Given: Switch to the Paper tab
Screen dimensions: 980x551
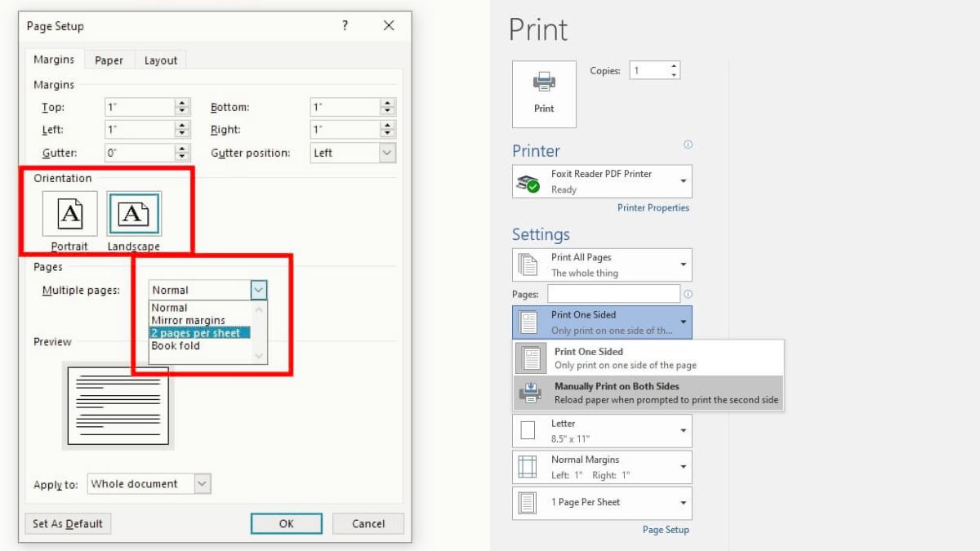Looking at the screenshot, I should (x=109, y=60).
